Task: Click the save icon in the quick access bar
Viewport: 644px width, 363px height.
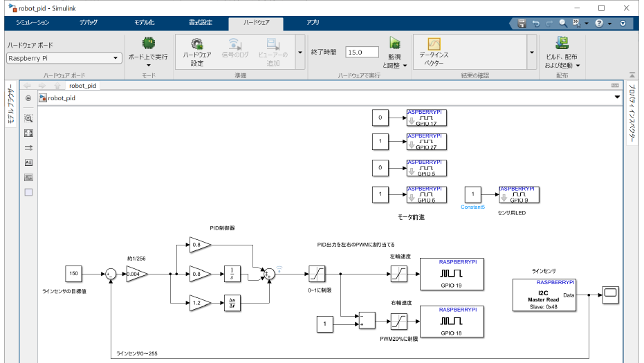Action: click(522, 23)
